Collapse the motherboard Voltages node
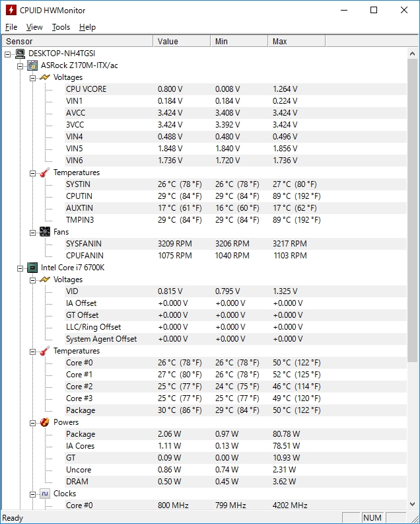Viewport: 420px width, 524px height. click(32, 77)
